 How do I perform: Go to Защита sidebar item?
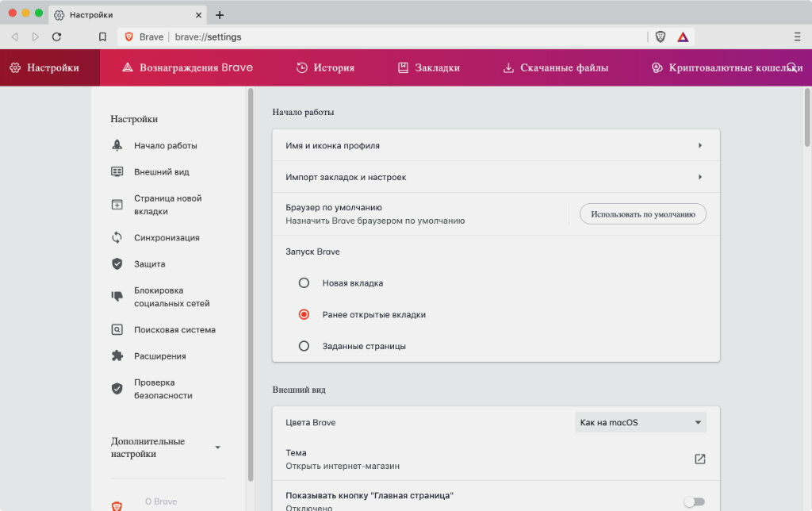click(150, 263)
